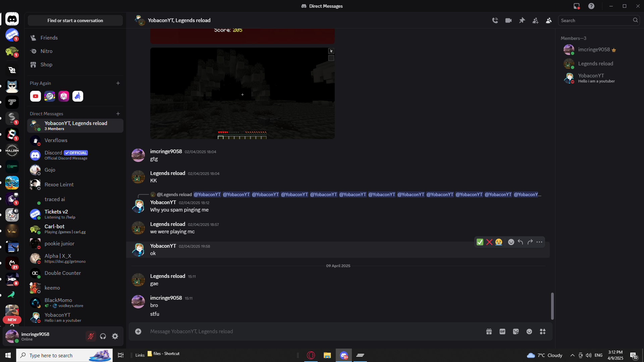Add attachment with the plus button
The image size is (644, 362).
point(138,331)
